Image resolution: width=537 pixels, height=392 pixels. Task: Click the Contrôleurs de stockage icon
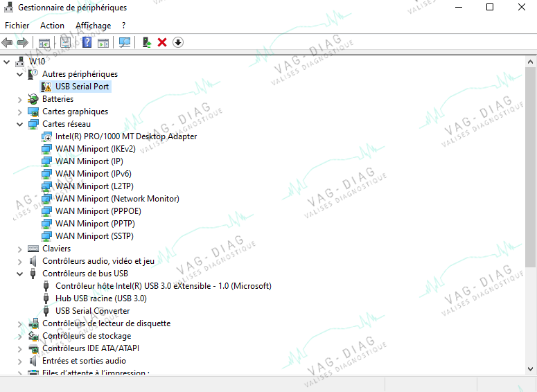pyautogui.click(x=33, y=336)
